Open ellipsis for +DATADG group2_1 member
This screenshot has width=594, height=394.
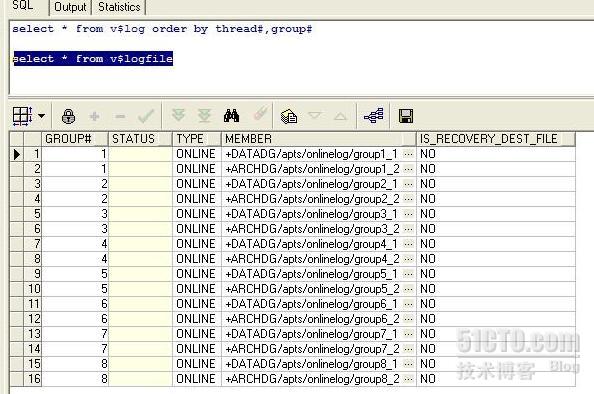408,184
